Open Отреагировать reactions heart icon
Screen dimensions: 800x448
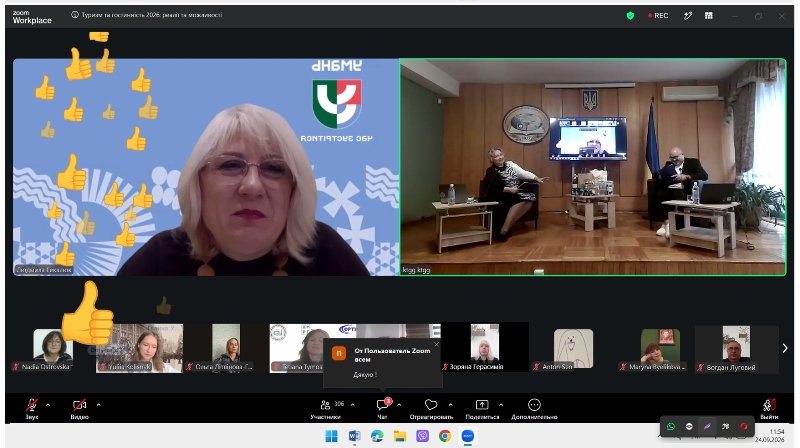(431, 405)
